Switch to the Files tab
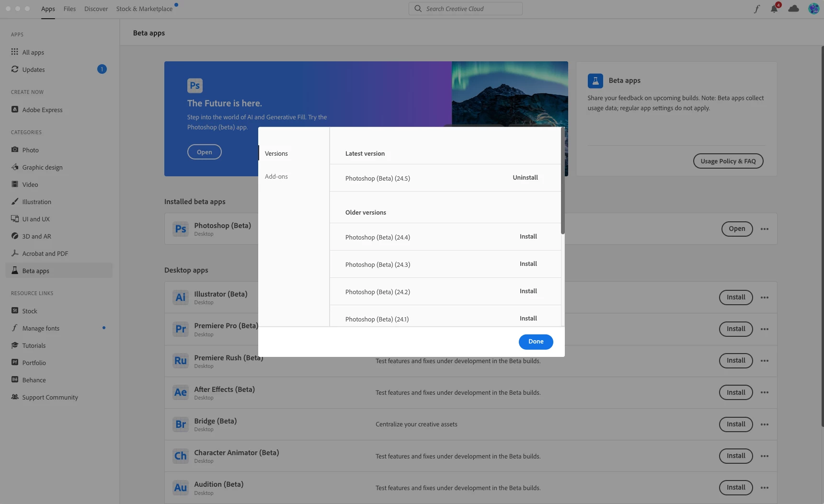 click(x=69, y=9)
